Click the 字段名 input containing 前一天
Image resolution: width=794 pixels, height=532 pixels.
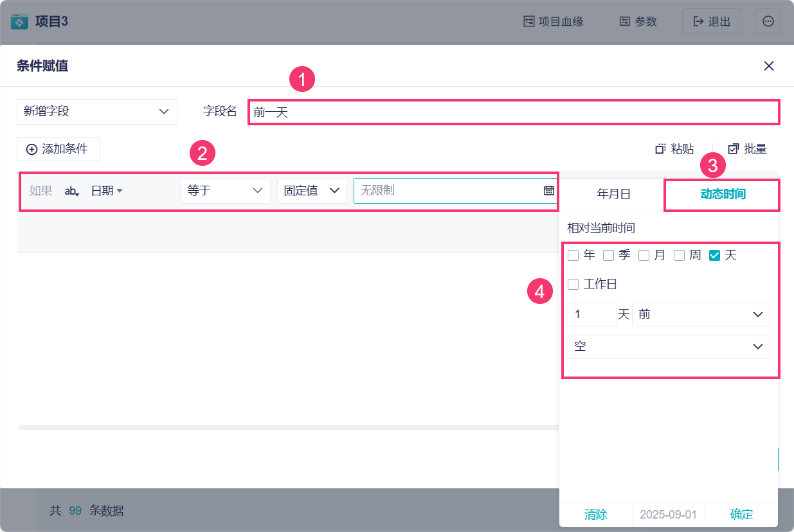click(514, 112)
